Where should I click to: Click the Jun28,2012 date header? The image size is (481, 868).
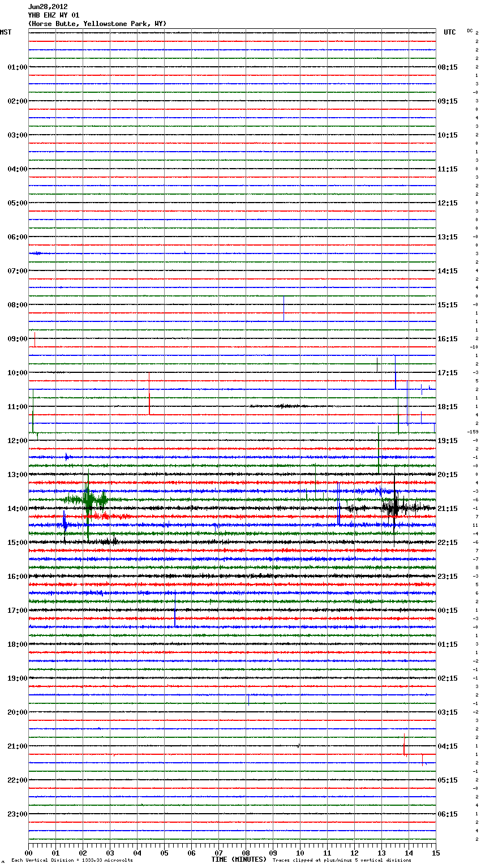[x=48, y=7]
